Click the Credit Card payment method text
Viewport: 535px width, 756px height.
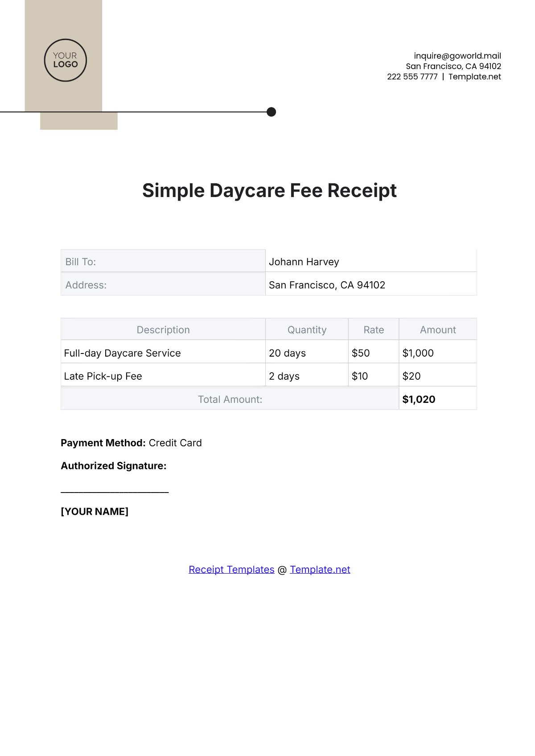coord(175,443)
